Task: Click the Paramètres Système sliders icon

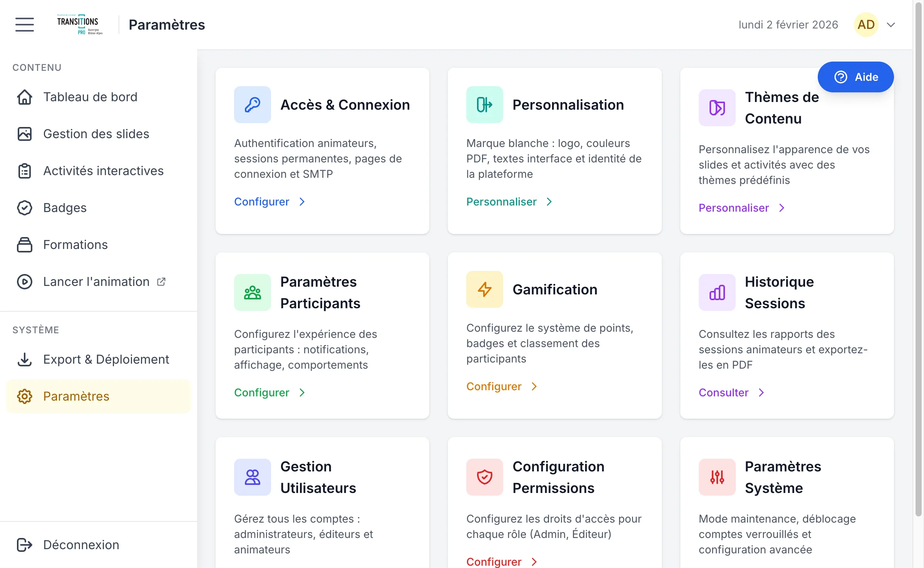Action: [x=717, y=477]
